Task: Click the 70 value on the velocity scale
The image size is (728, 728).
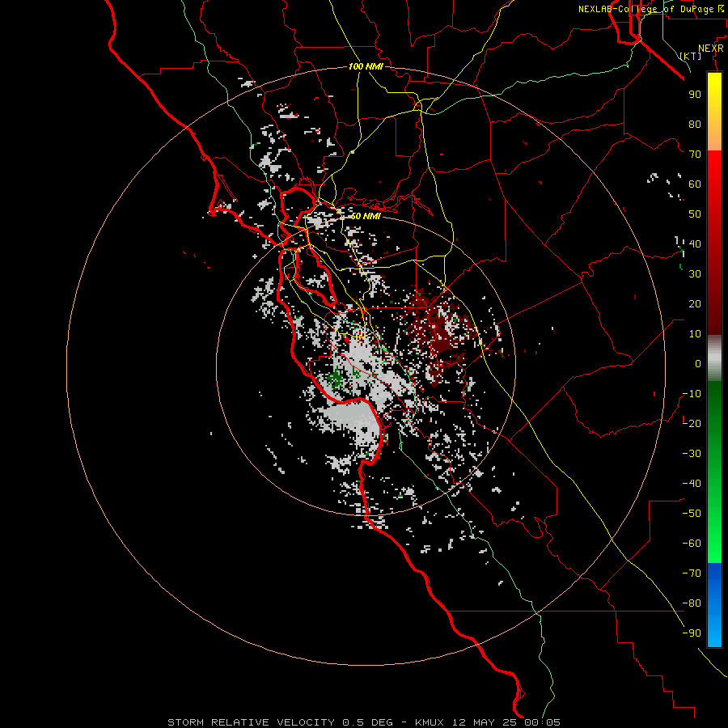Action: (x=695, y=154)
